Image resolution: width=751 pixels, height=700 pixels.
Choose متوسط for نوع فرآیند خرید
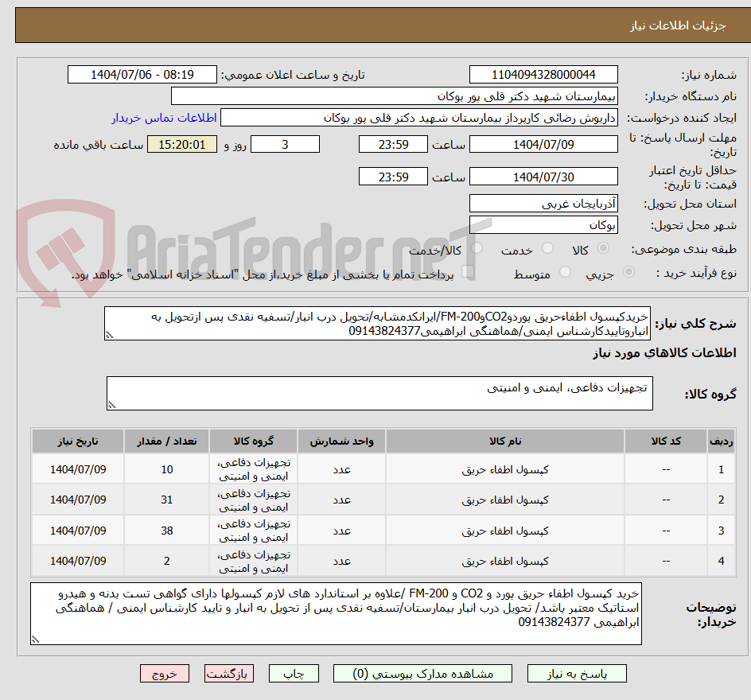click(x=565, y=270)
